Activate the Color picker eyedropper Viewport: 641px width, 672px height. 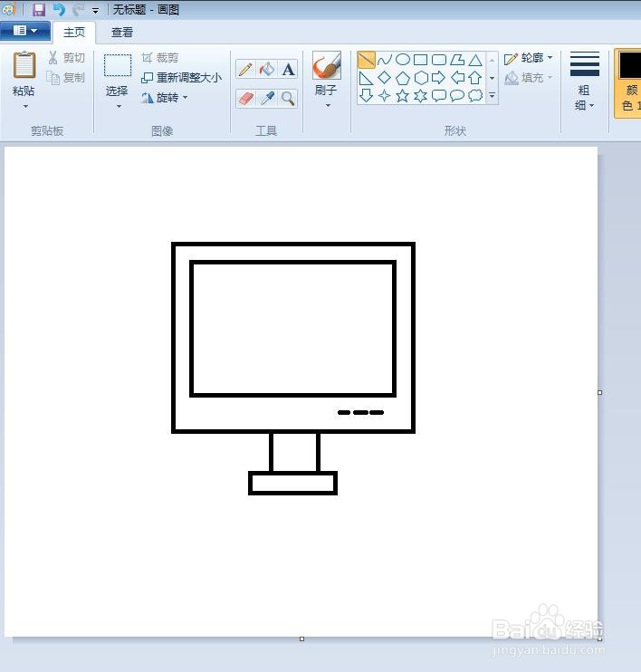(266, 99)
